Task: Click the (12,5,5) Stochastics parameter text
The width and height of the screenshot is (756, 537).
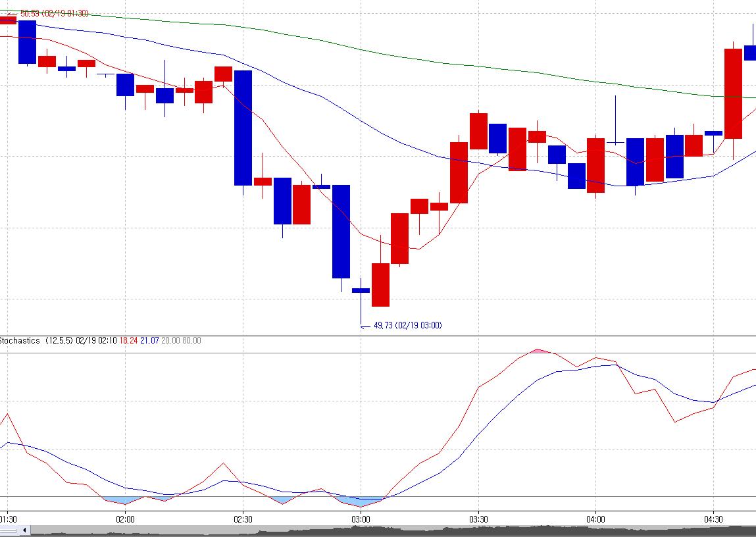Action: pyautogui.click(x=59, y=341)
